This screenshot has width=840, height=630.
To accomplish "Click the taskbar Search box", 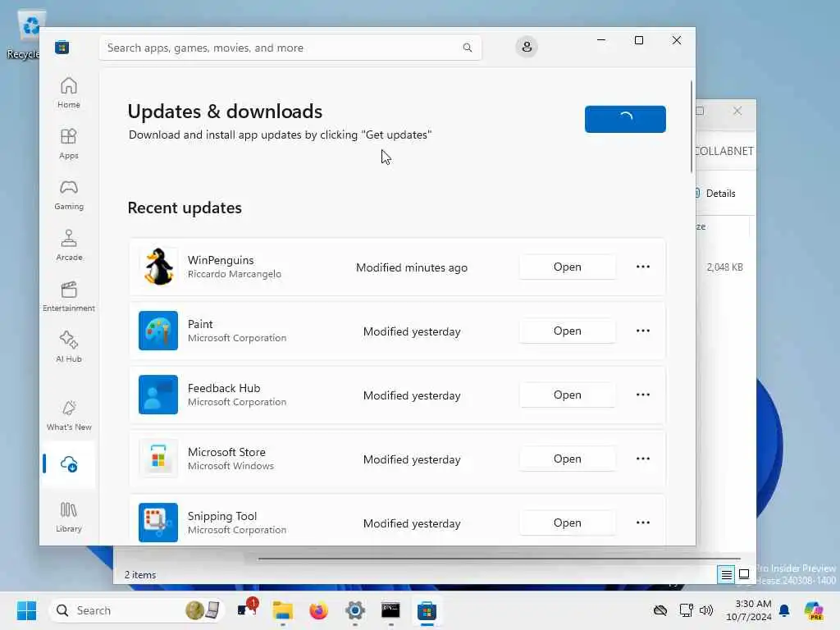I will click(x=137, y=610).
